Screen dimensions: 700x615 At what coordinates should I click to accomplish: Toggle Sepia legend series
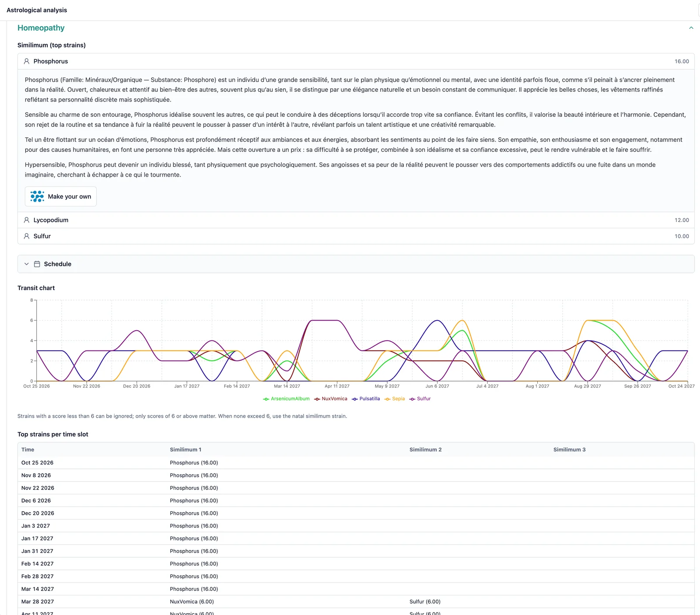point(395,399)
